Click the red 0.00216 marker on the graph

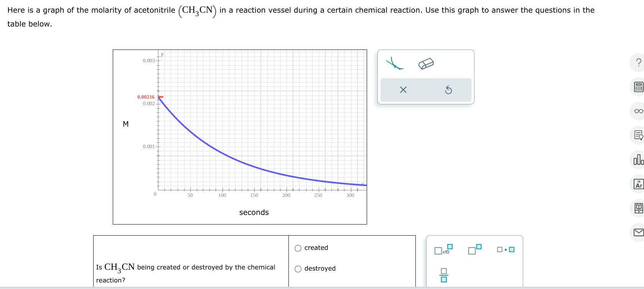tap(160, 97)
